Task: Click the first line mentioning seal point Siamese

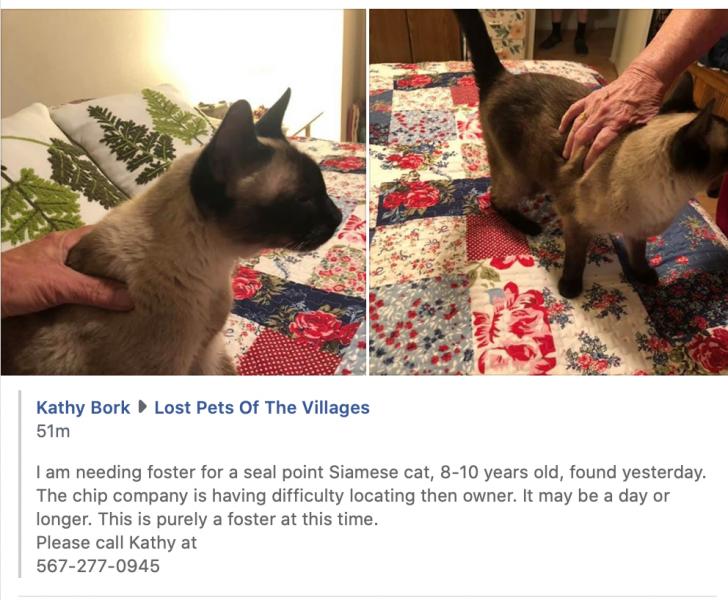Action: point(371,472)
